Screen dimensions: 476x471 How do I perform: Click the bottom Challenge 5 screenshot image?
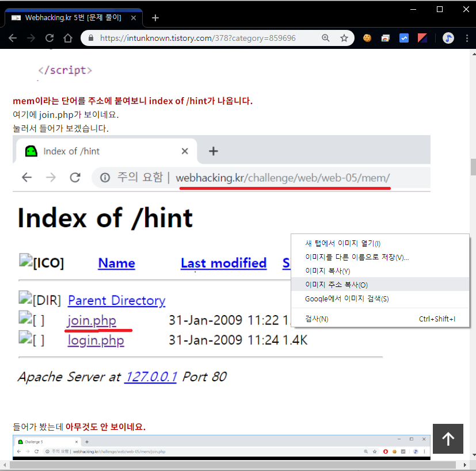[x=222, y=447]
